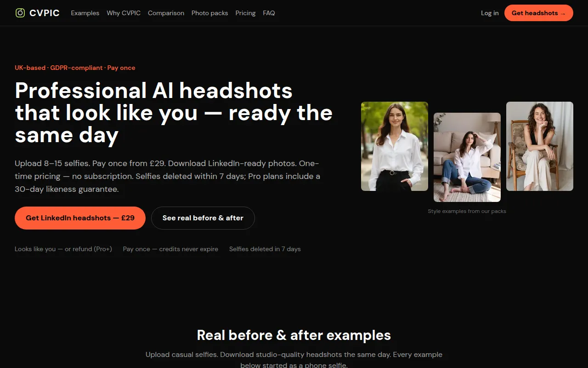This screenshot has height=368, width=588.
Task: Open the woman sitting by sofa thumbnail
Action: coord(467,157)
